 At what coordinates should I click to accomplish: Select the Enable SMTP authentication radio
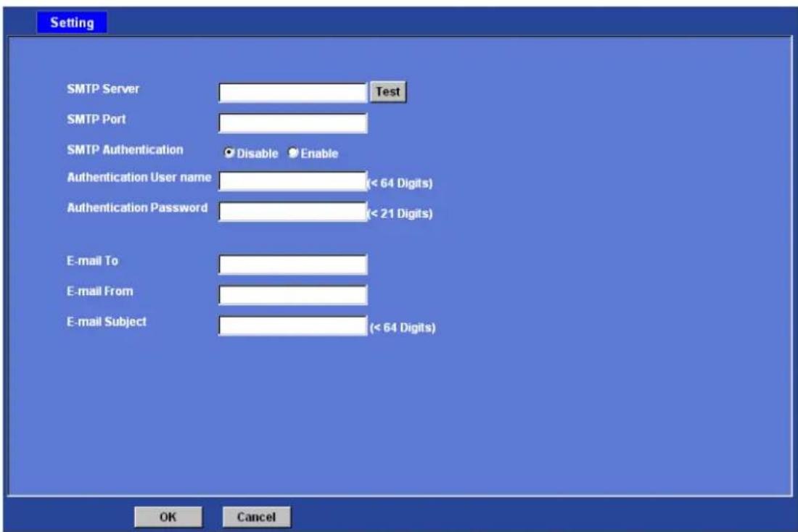[293, 153]
